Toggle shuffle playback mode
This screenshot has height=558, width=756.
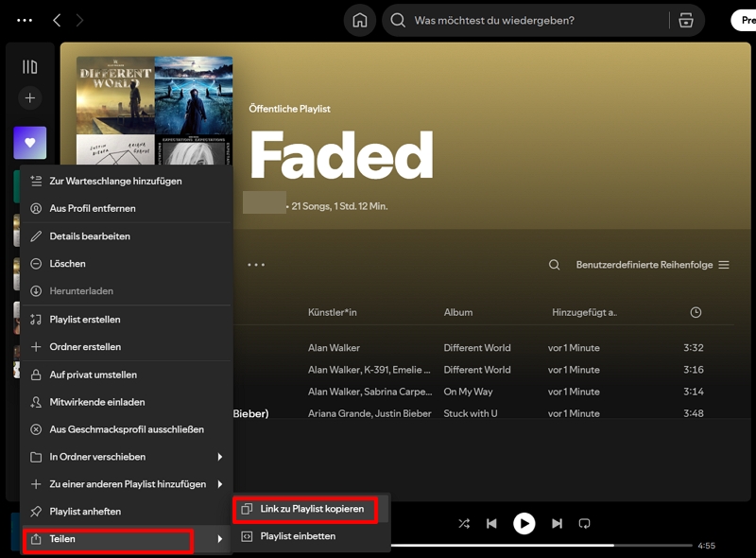(464, 525)
